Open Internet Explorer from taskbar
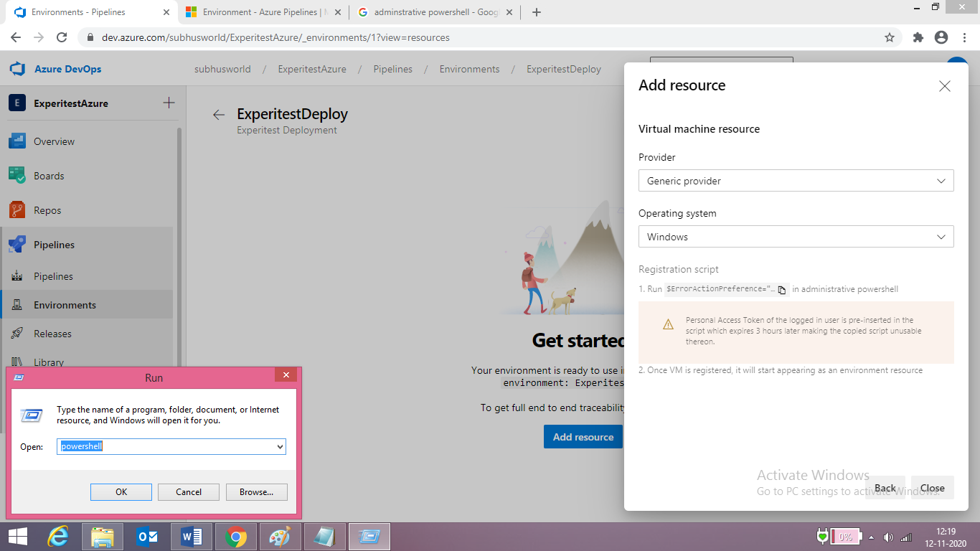Viewport: 980px width, 551px height. click(x=59, y=537)
